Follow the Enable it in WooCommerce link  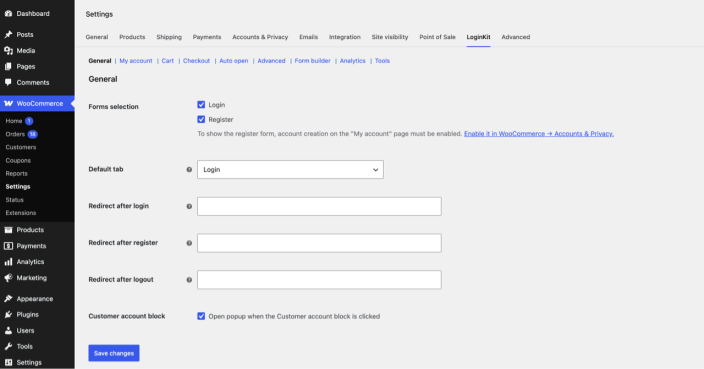pos(539,134)
